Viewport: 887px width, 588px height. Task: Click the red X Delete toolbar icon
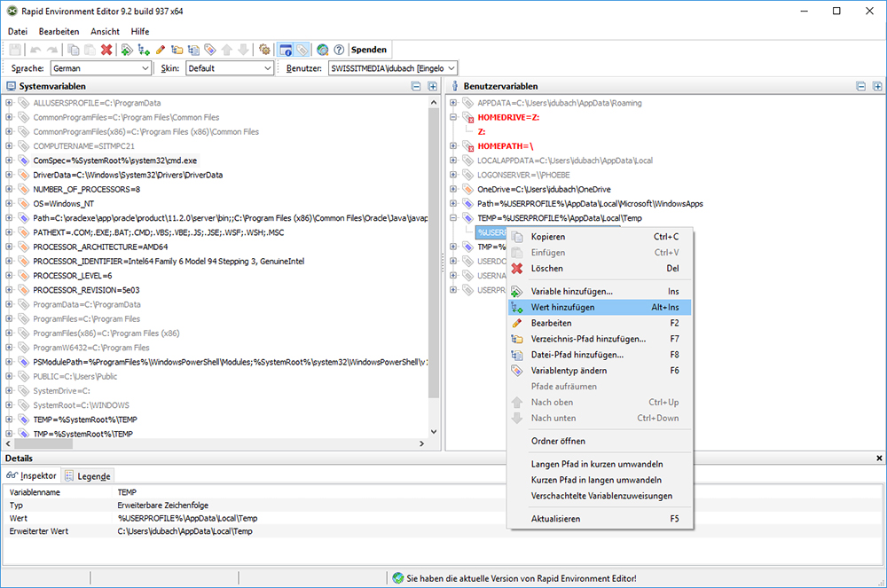pyautogui.click(x=106, y=50)
